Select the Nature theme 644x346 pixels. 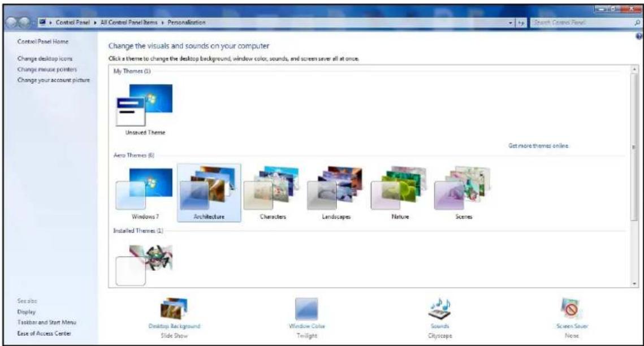point(400,193)
